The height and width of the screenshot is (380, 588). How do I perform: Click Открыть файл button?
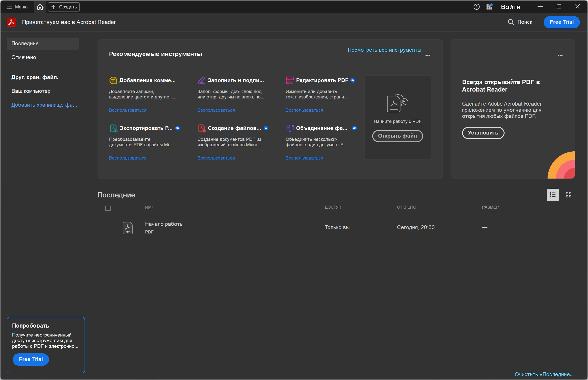pos(397,136)
